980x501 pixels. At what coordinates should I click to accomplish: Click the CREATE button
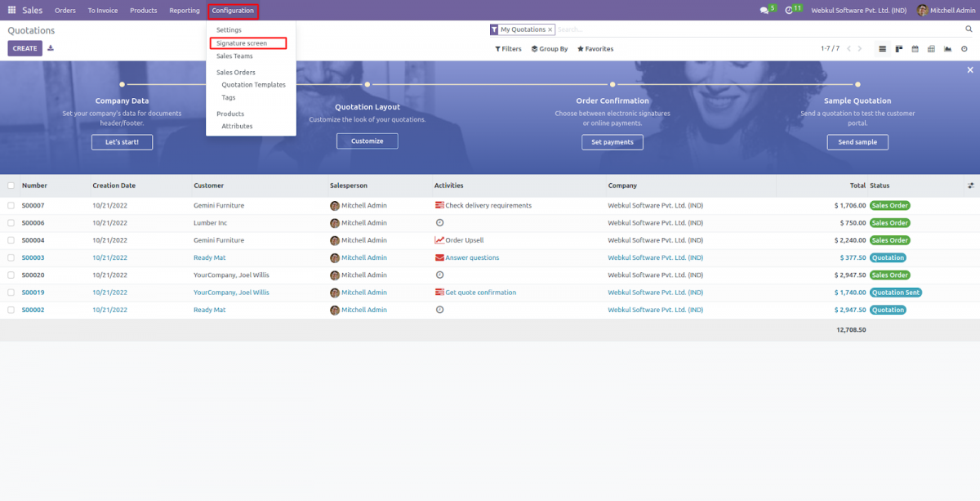[25, 48]
